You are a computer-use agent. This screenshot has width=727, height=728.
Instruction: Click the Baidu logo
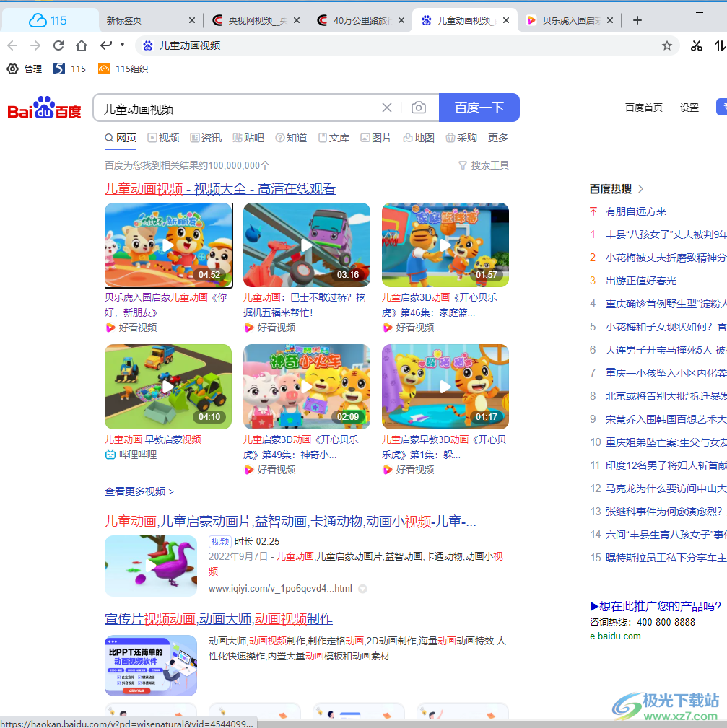(x=45, y=108)
